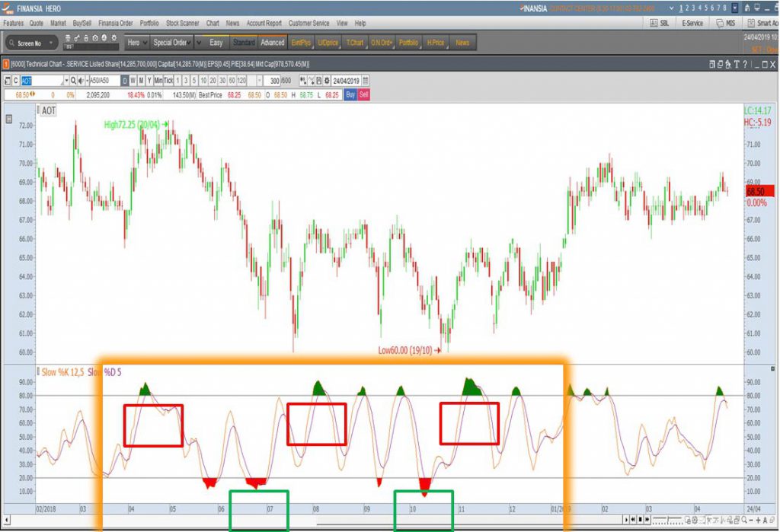Click the horizontal chart scrollbar
Image resolution: width=780 pixels, height=532 pixels.
click(457, 521)
